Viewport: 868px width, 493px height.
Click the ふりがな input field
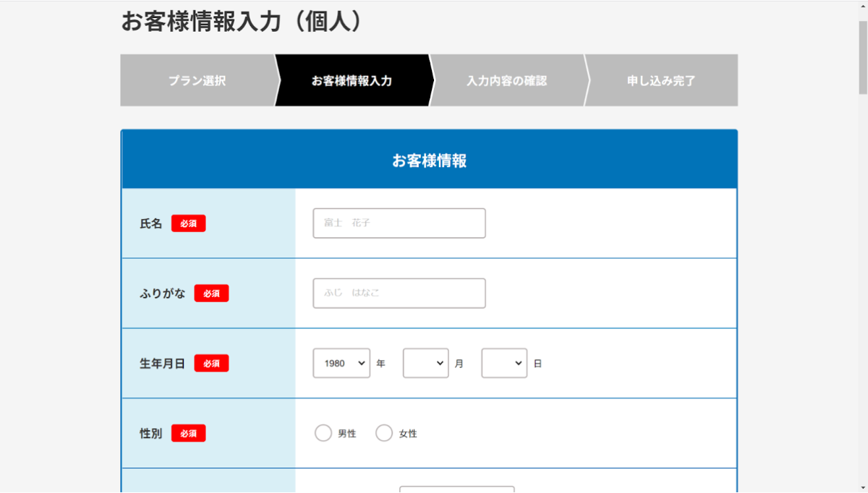click(x=399, y=293)
